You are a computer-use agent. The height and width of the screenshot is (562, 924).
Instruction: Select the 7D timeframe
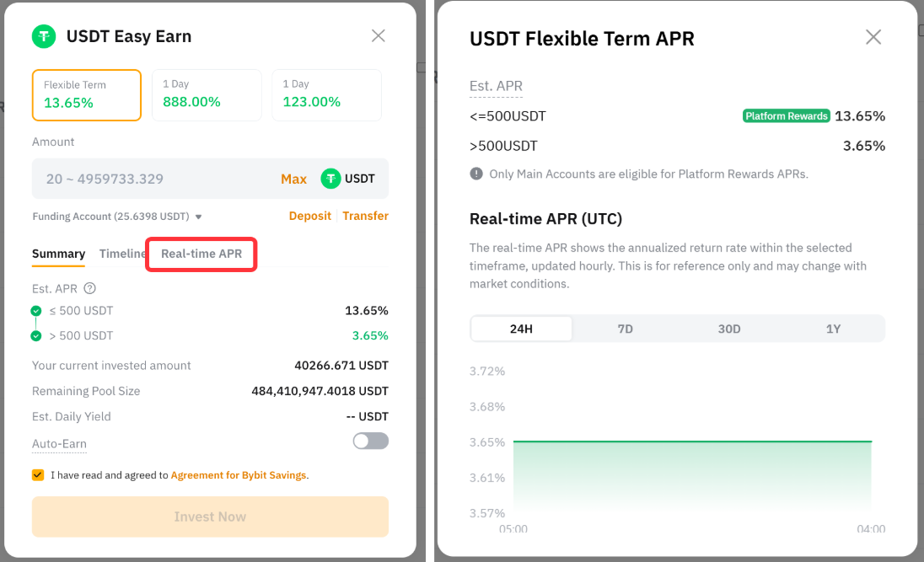(x=625, y=329)
